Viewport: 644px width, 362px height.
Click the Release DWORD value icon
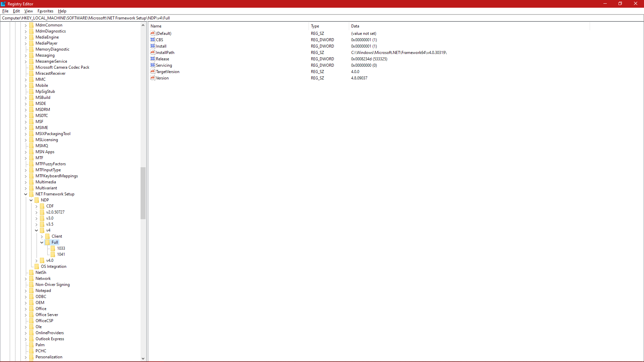click(x=153, y=59)
